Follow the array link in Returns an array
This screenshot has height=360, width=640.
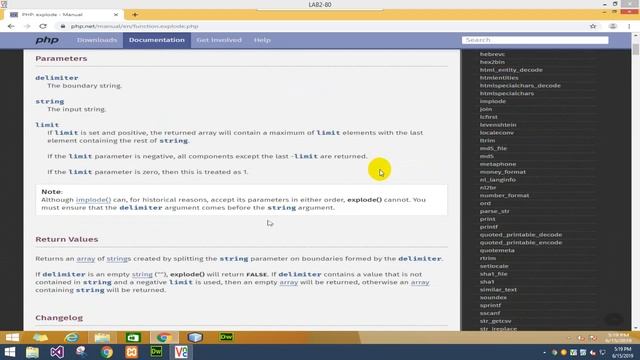click(86, 259)
